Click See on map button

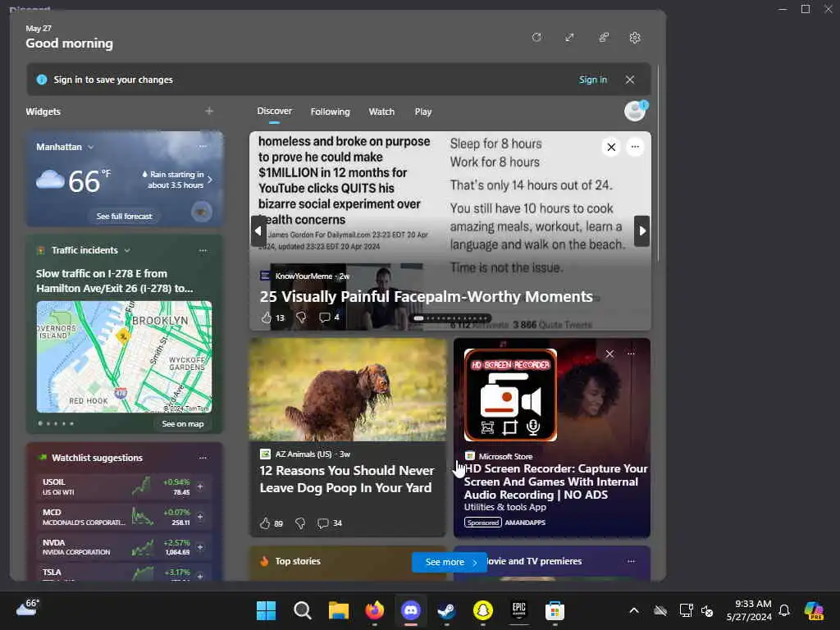click(183, 424)
